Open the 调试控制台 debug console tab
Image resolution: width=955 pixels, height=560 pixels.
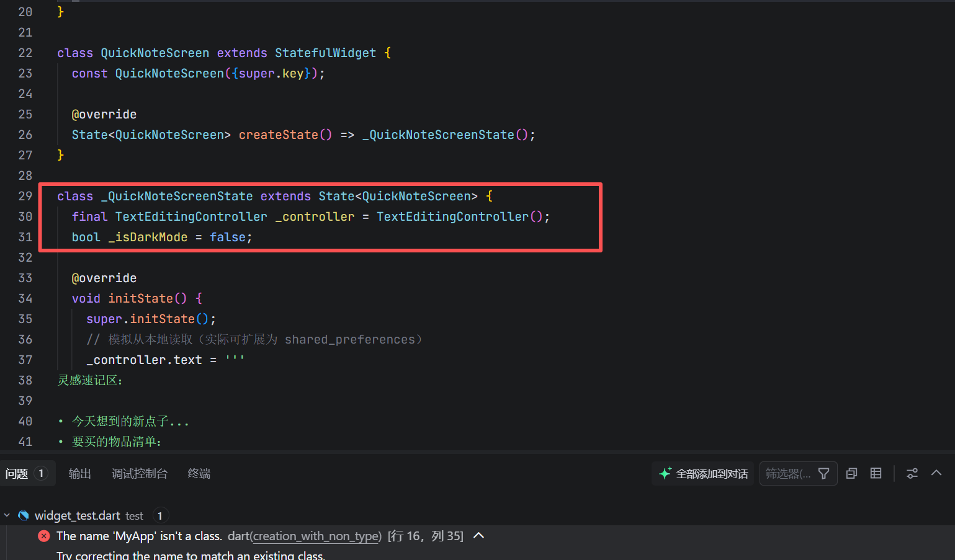point(140,474)
